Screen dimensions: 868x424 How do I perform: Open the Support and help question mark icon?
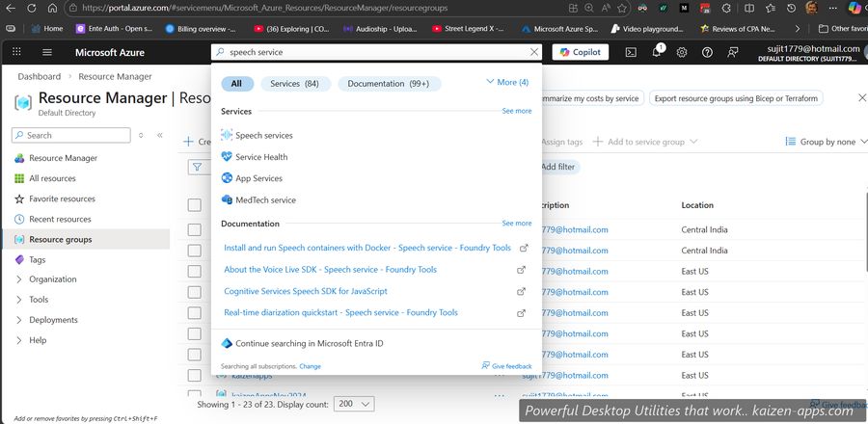click(x=707, y=52)
